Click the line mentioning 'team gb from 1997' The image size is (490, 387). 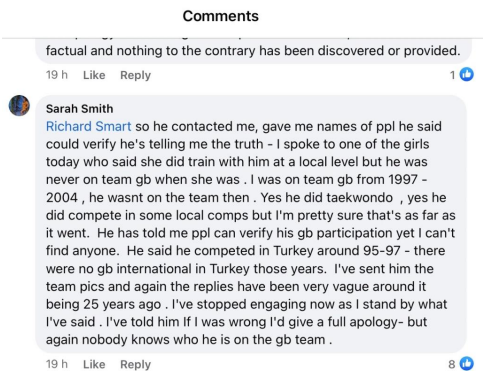tap(237, 180)
